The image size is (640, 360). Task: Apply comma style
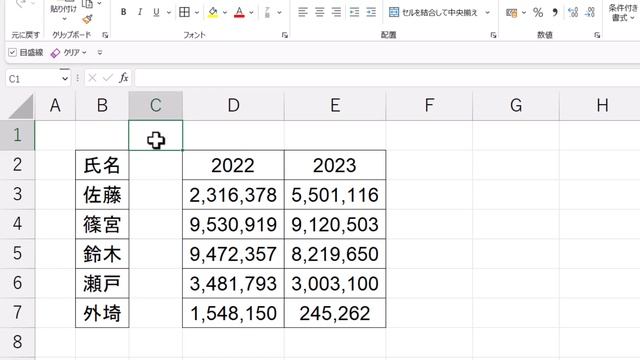click(x=555, y=13)
